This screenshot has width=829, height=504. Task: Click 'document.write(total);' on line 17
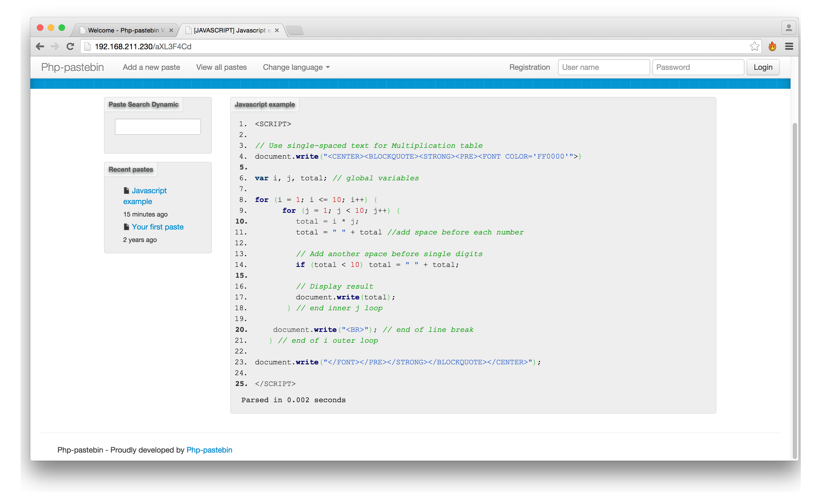pos(345,297)
